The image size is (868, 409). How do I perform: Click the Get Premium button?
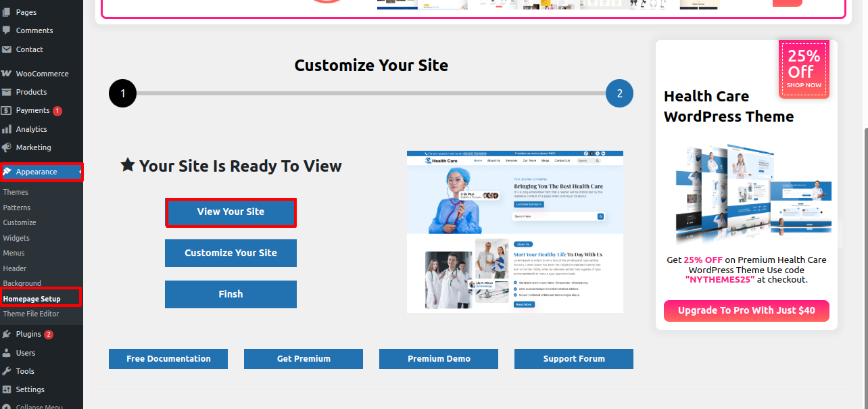tap(304, 359)
